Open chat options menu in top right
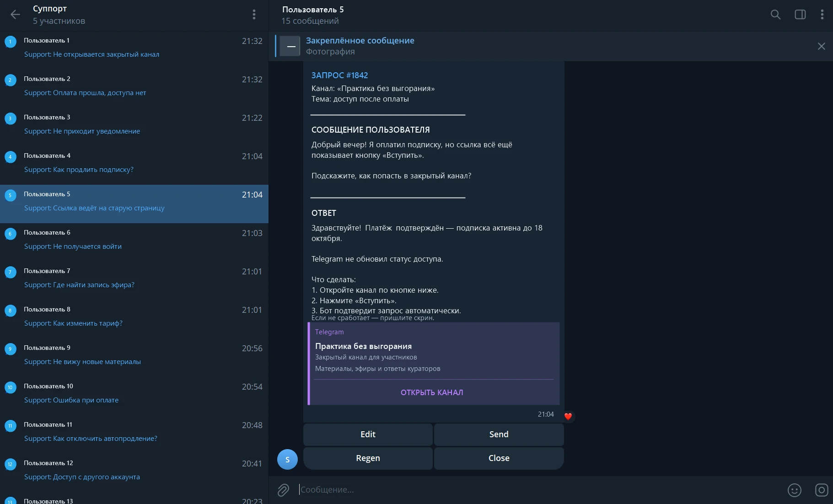The width and height of the screenshot is (833, 504). pos(822,15)
